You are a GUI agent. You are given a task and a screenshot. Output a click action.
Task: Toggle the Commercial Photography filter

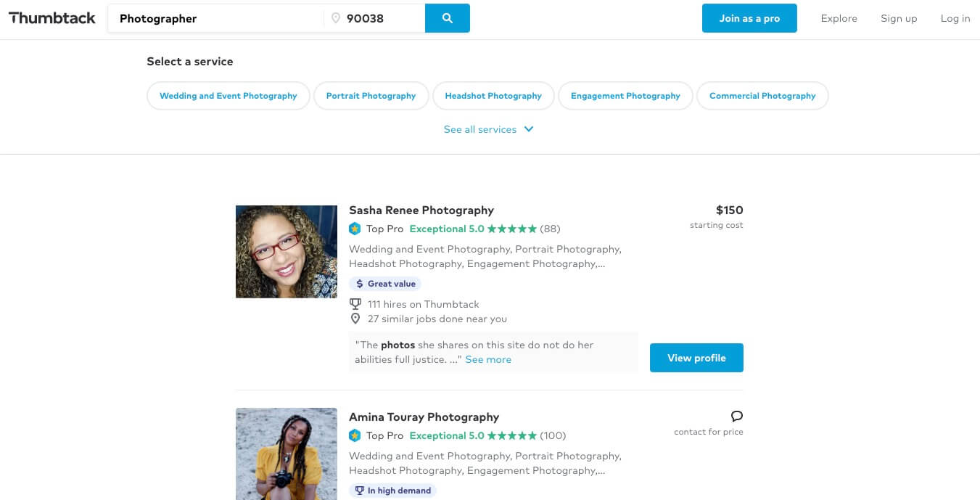coord(762,95)
